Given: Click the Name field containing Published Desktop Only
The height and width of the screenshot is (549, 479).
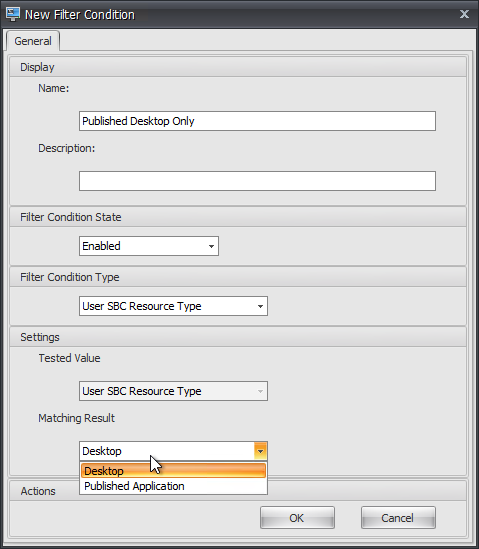Looking at the screenshot, I should point(257,121).
